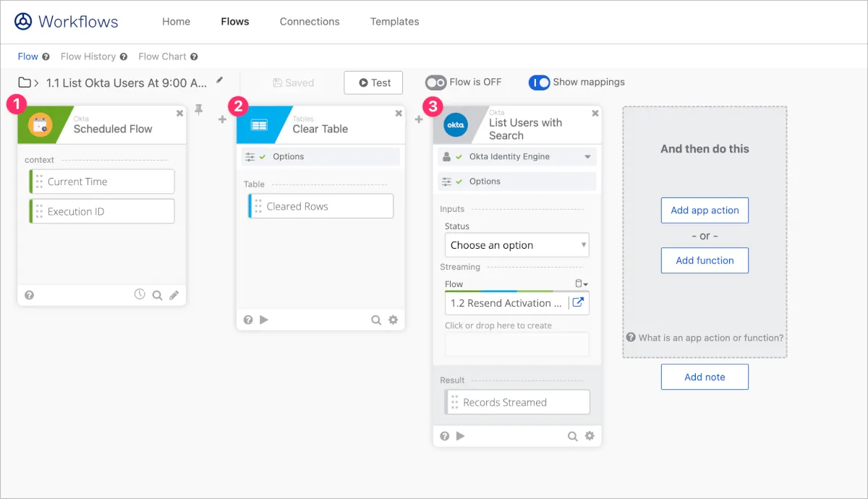Open the Status Choose an option dropdown
Screen dimensions: 868x499
coord(517,245)
